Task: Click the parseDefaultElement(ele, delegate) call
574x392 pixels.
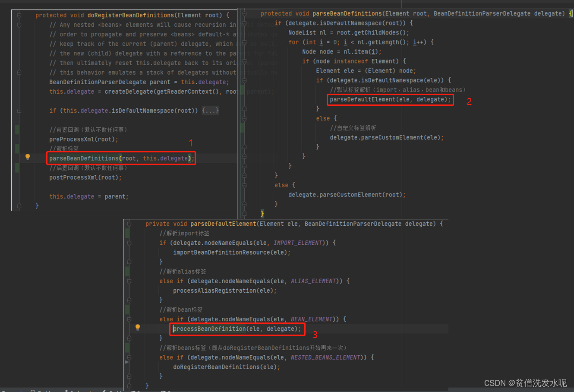Action: pyautogui.click(x=390, y=100)
